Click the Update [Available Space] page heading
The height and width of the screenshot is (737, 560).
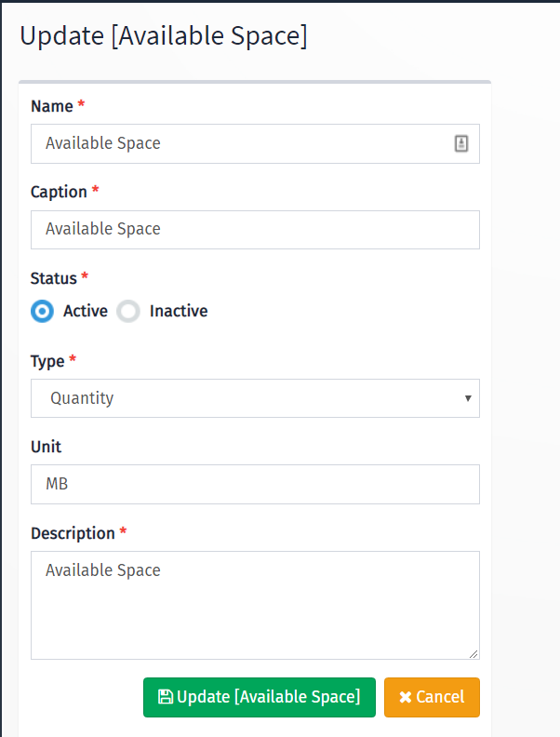(164, 36)
